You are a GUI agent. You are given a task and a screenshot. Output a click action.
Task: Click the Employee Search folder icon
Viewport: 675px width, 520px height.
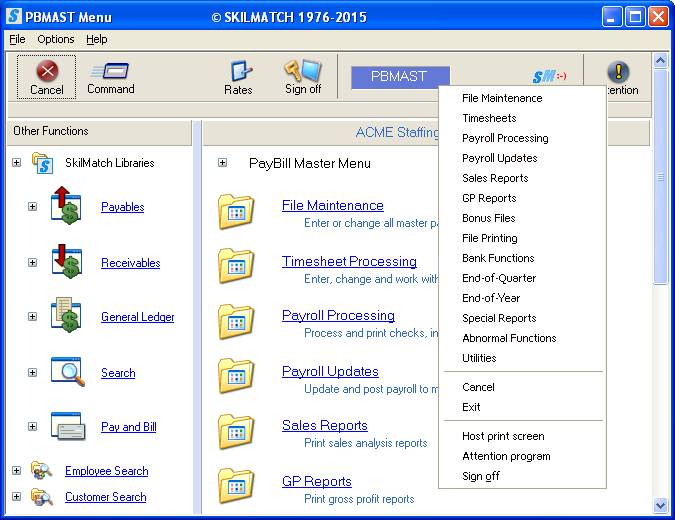tap(41, 470)
